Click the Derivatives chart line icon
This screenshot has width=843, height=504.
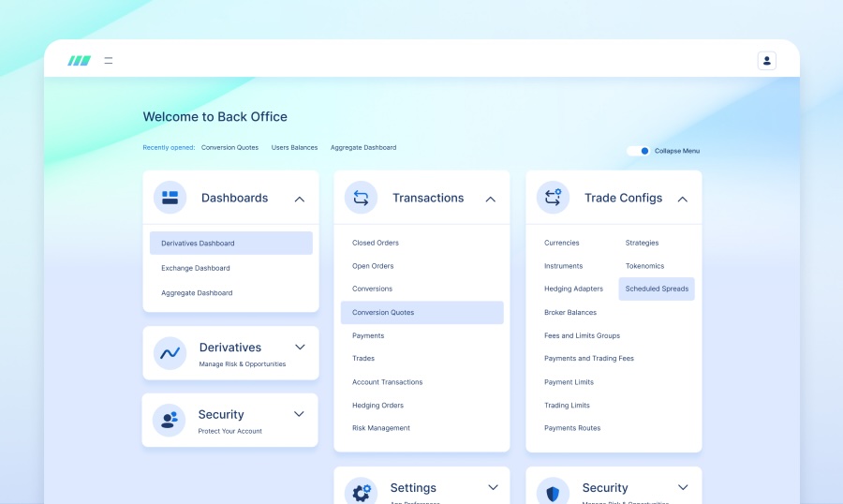pyautogui.click(x=170, y=353)
